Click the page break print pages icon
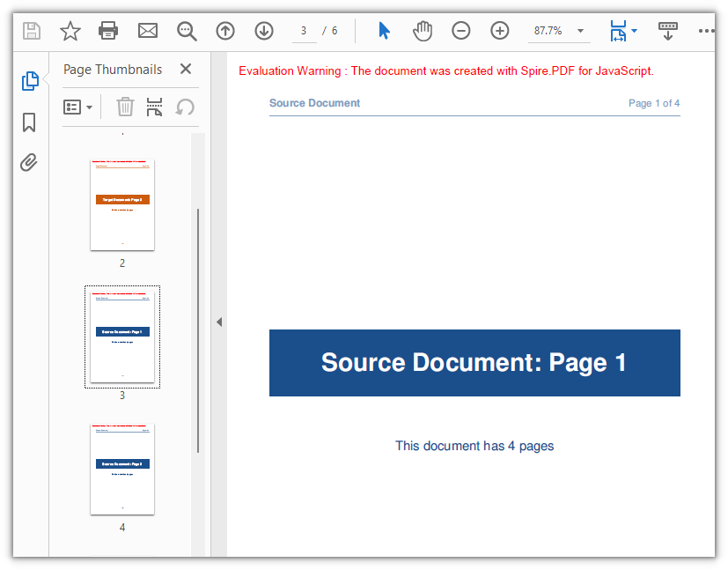The height and width of the screenshot is (570, 728). (x=154, y=107)
